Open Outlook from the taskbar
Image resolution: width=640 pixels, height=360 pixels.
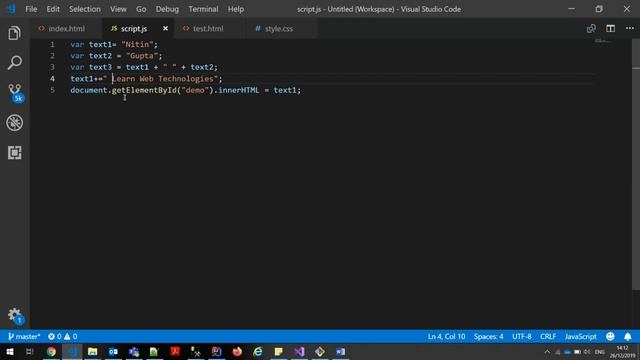[x=113, y=351]
